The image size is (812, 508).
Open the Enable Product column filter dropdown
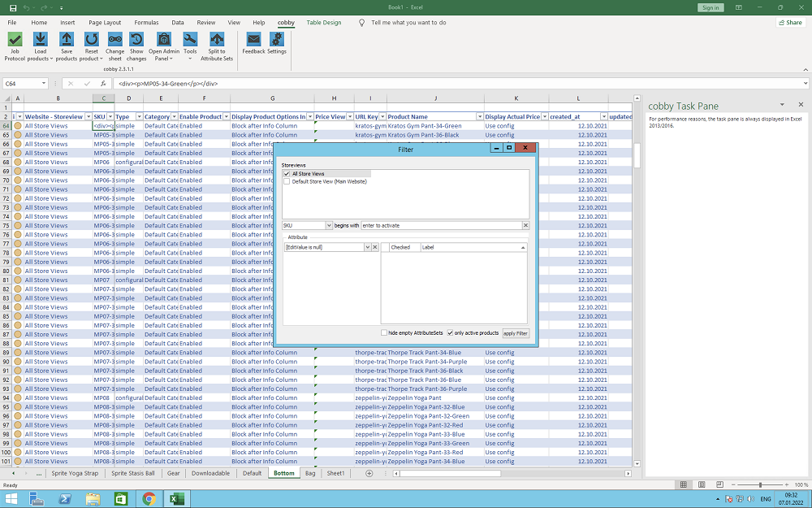point(227,116)
